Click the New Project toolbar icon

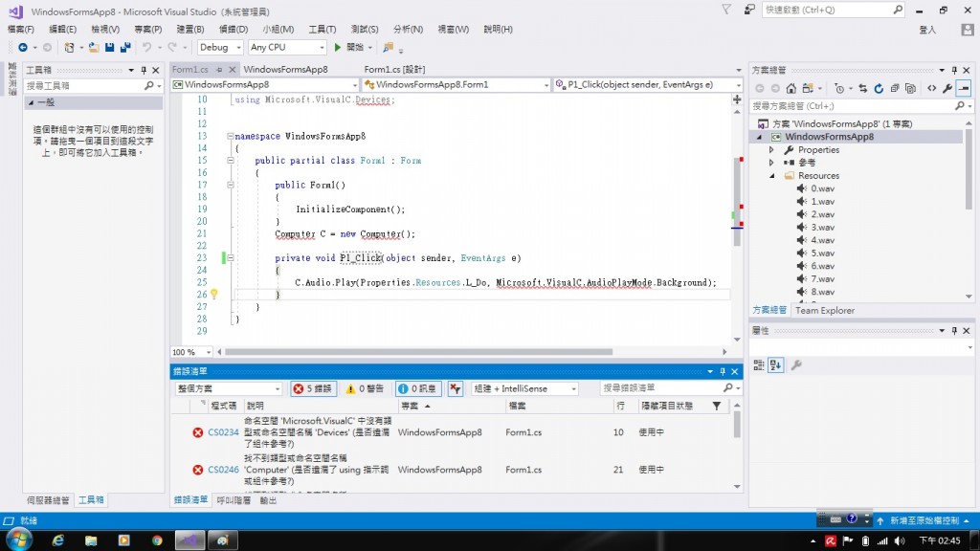(x=69, y=48)
